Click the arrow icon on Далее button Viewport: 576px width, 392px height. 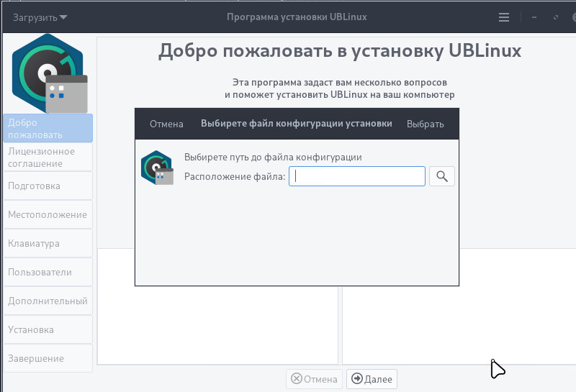[356, 378]
